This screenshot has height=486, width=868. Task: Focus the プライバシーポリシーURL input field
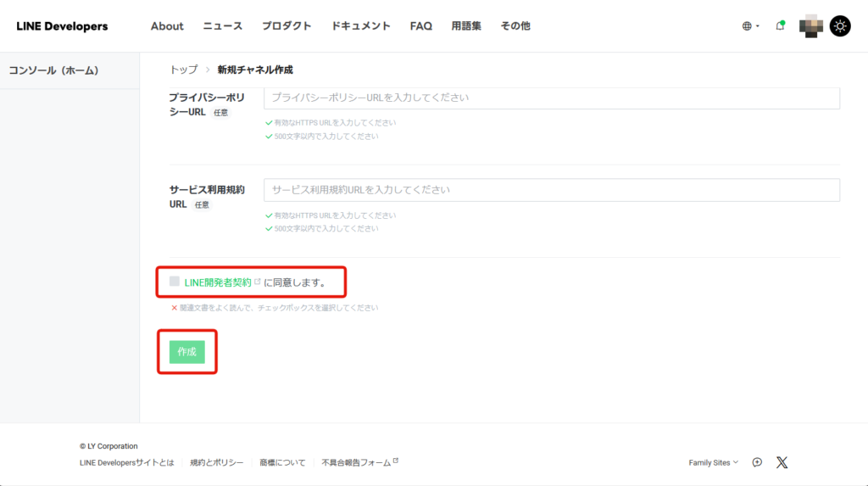[551, 98]
